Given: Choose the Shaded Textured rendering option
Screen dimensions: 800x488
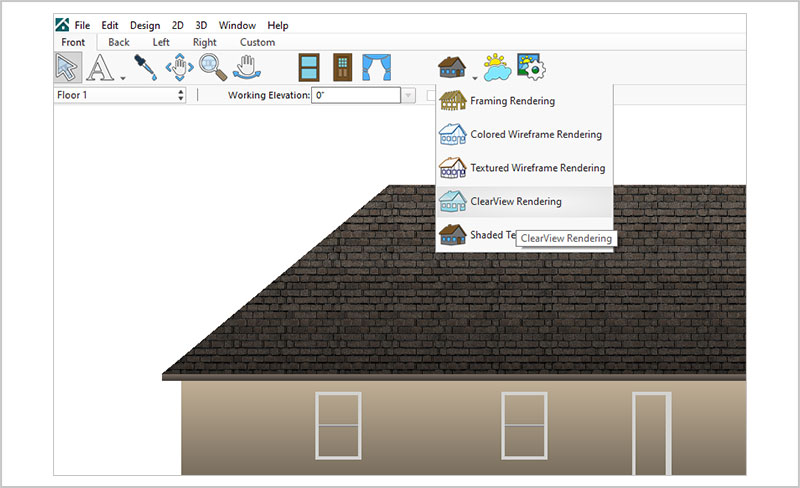Looking at the screenshot, I should click(x=524, y=235).
